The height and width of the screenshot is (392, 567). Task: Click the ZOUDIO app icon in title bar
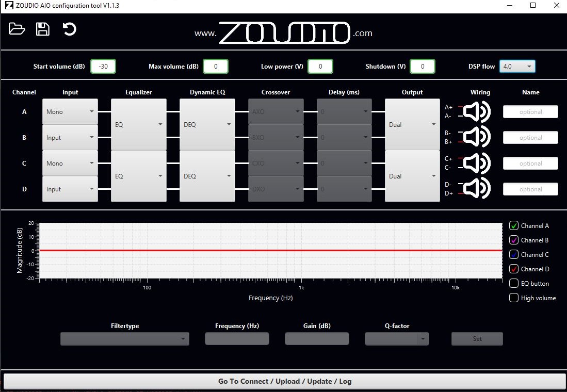click(9, 6)
